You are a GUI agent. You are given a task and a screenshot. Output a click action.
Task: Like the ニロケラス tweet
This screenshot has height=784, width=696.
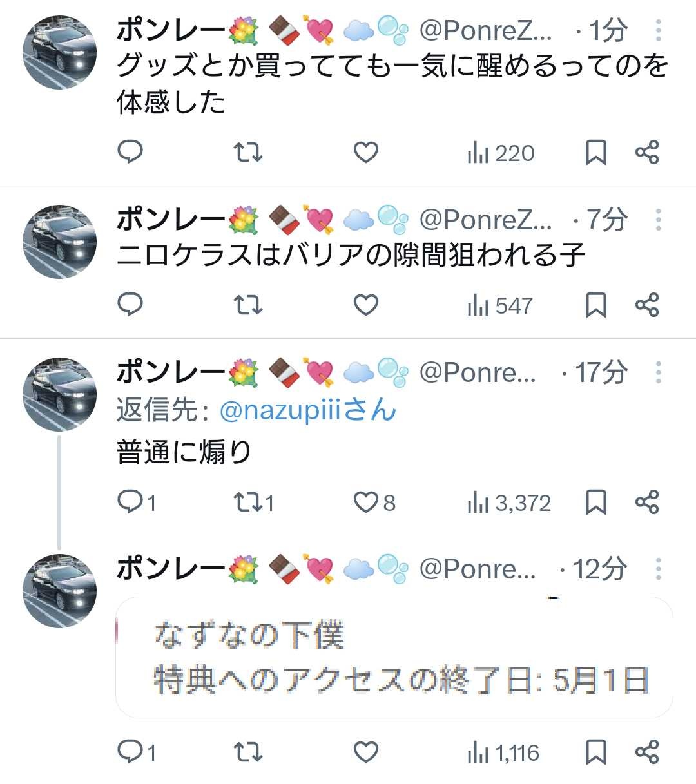click(366, 305)
